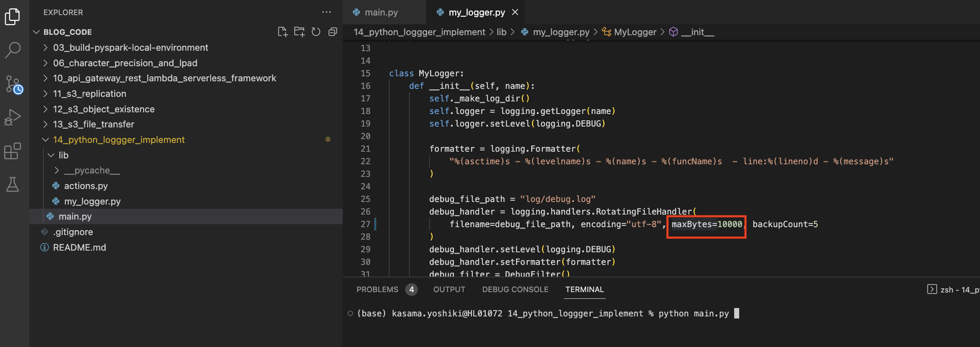Viewport: 980px width, 347px height.
Task: Open Explorer more actions ellipsis menu
Action: [326, 12]
